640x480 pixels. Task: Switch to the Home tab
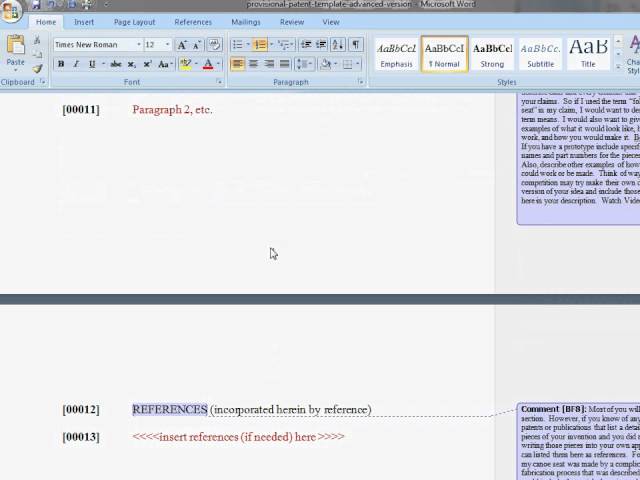point(46,22)
